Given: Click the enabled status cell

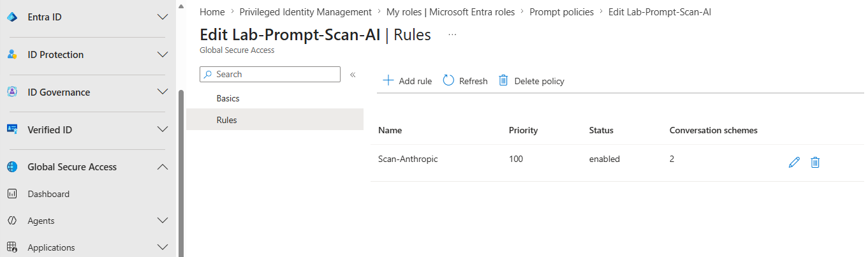Looking at the screenshot, I should 605,159.
